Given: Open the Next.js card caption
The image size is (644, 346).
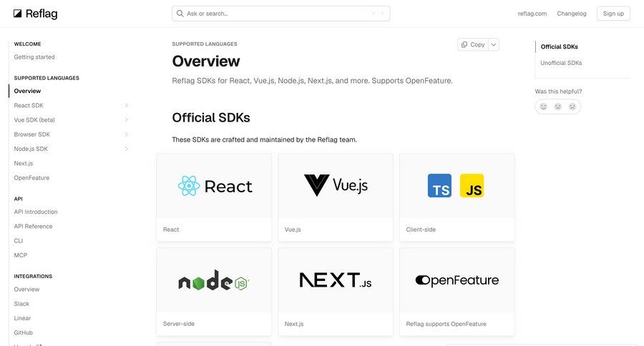Looking at the screenshot, I should (294, 324).
